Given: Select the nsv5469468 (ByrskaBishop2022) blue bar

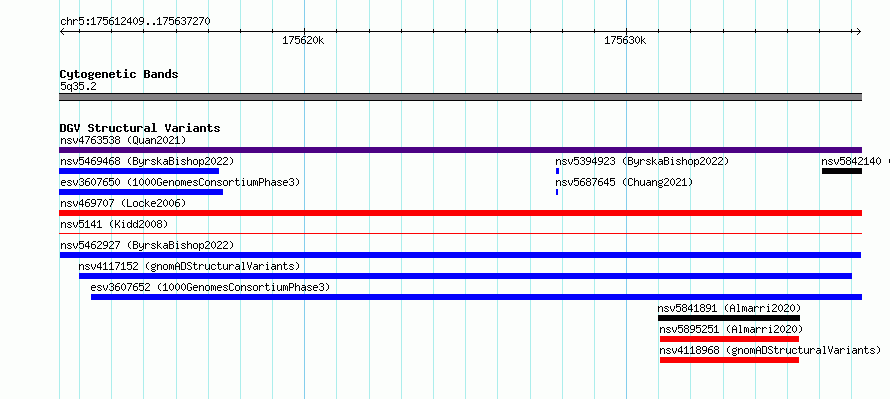Looking at the screenshot, I should (139, 171).
